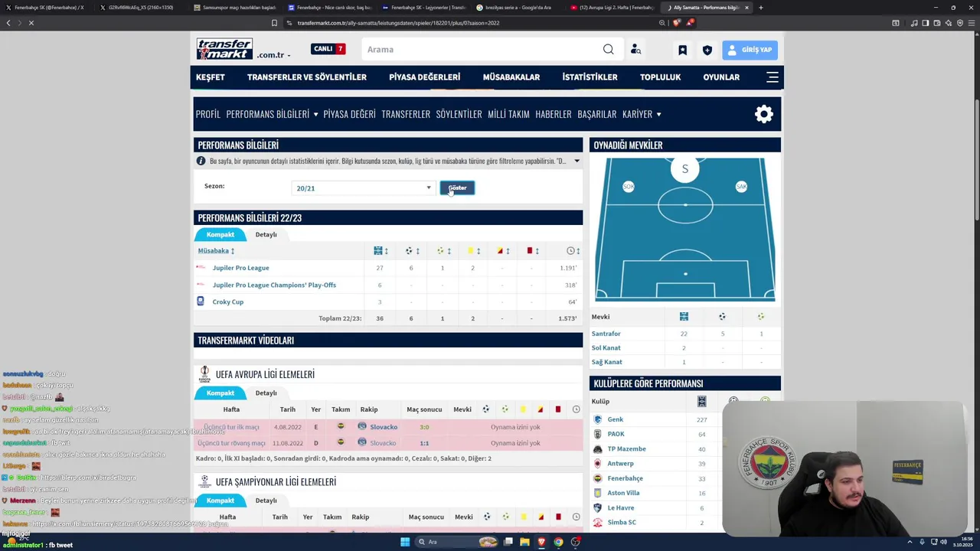Go to Piyasa Değeri tab

pos(349,114)
